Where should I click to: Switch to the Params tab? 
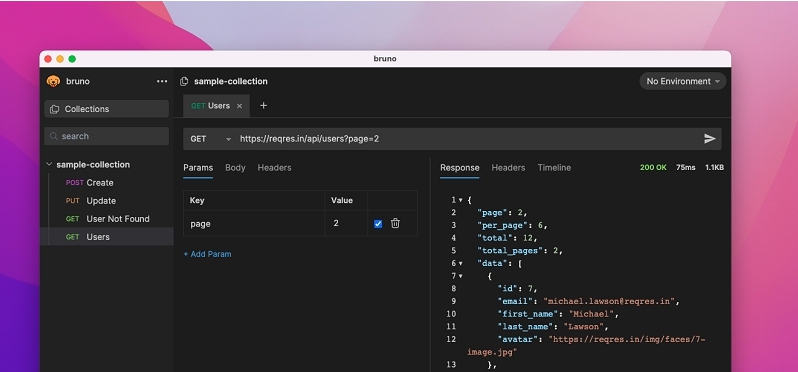[198, 167]
